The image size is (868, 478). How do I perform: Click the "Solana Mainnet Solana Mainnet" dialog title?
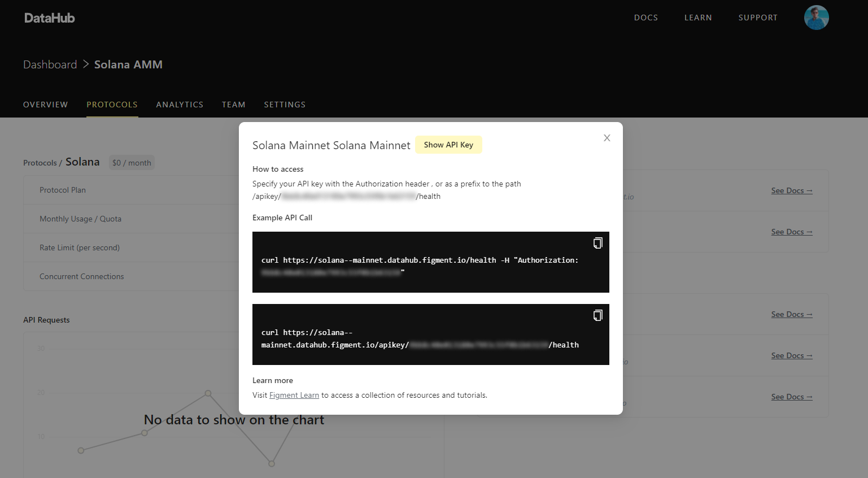[x=332, y=145]
